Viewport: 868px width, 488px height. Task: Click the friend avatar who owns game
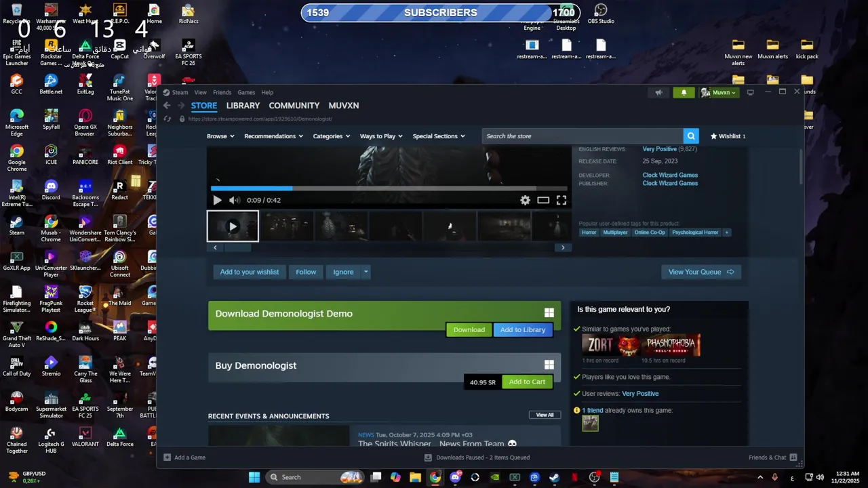click(x=590, y=423)
